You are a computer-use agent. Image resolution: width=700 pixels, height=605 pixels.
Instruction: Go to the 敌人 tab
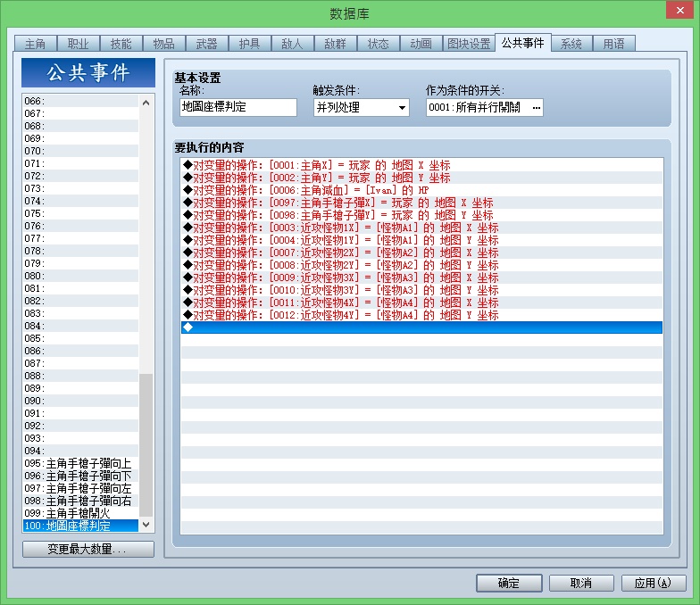coord(293,44)
